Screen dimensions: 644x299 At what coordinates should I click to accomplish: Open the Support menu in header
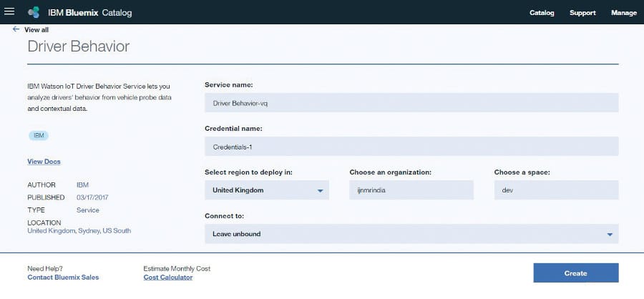[x=582, y=13]
